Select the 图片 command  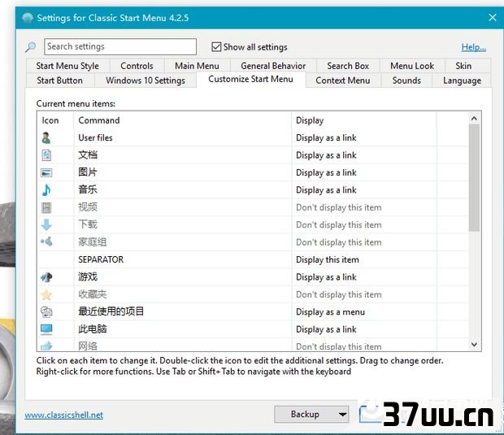(88, 172)
